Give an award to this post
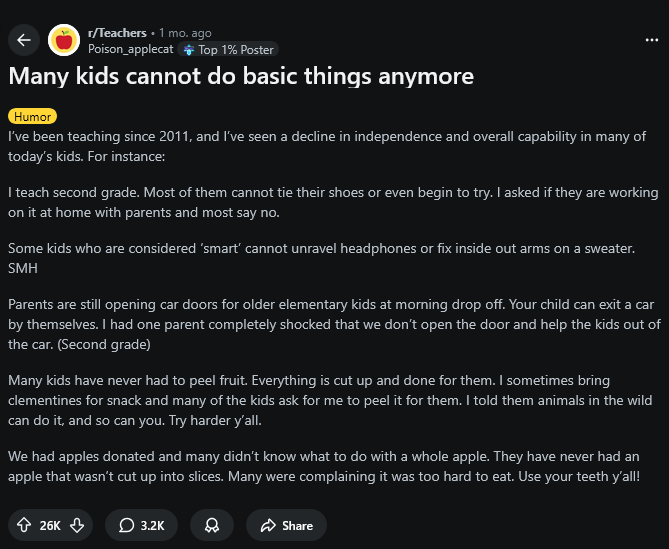The width and height of the screenshot is (669, 549). 211,525
